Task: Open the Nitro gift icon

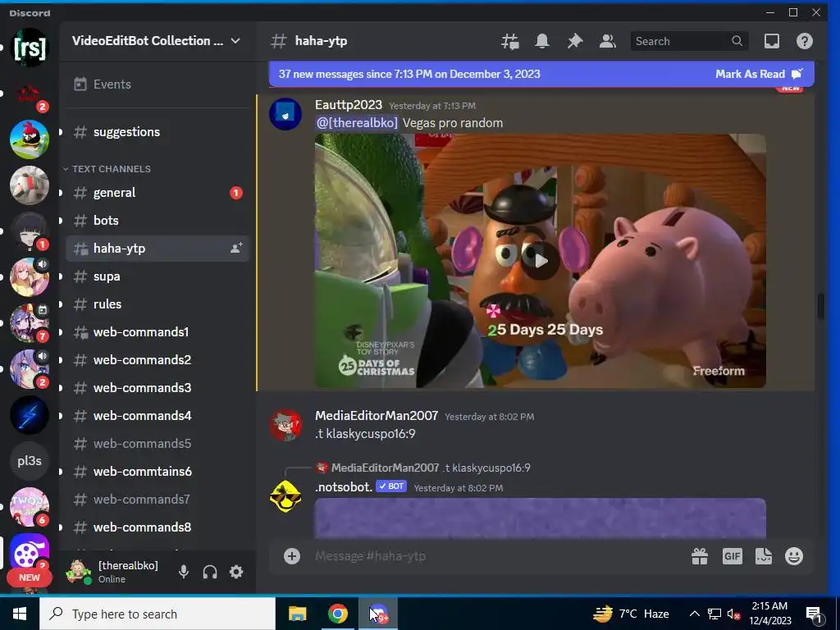Action: pyautogui.click(x=700, y=556)
